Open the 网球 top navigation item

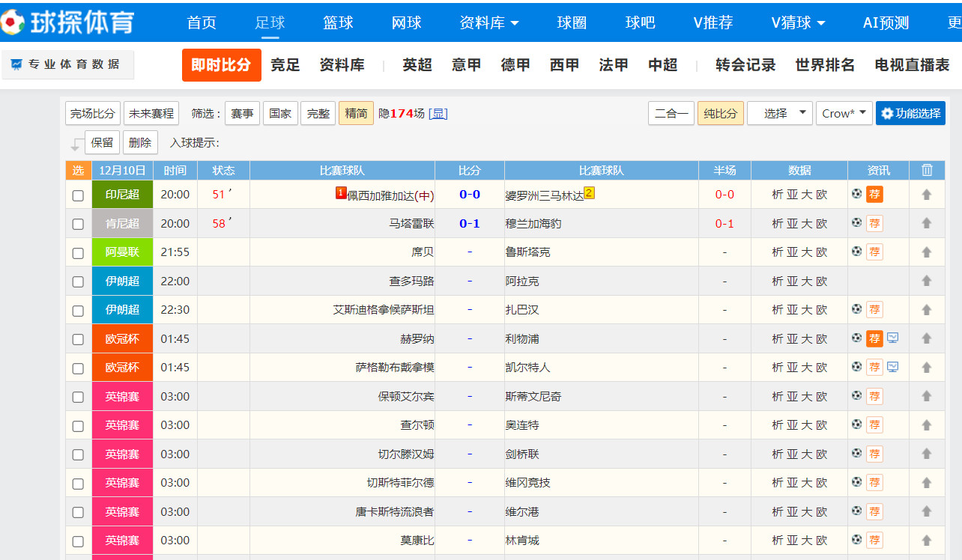(x=406, y=22)
